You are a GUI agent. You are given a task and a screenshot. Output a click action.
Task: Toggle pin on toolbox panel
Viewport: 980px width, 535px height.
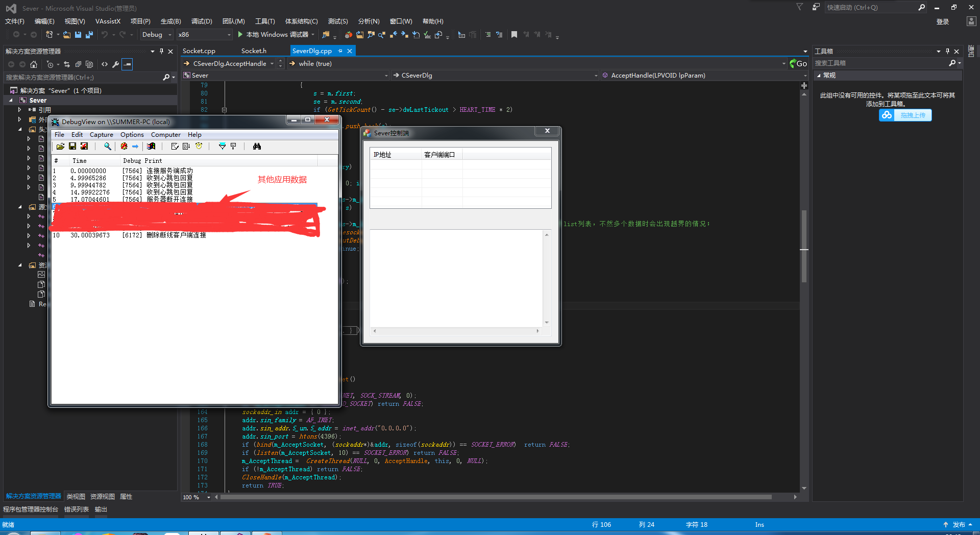[947, 51]
